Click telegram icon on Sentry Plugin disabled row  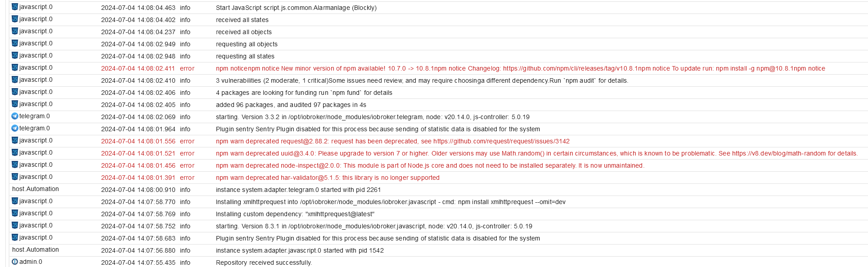coord(15,128)
